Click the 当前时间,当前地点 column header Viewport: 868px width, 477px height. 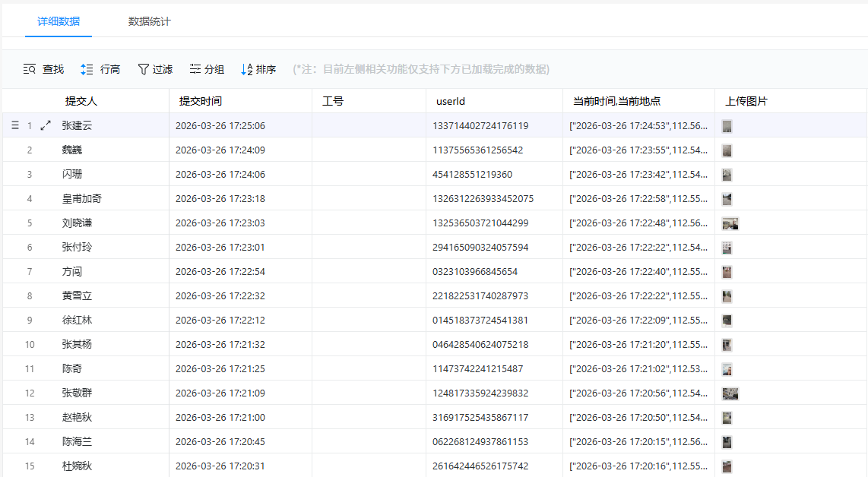(616, 101)
